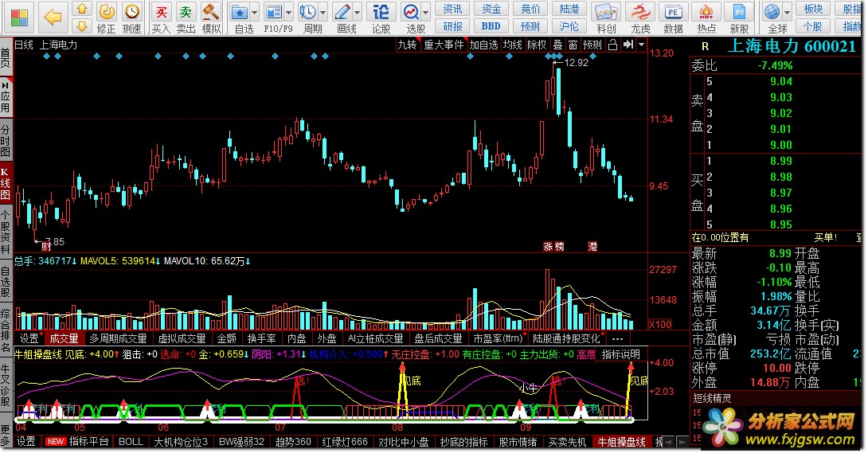Click the 涨榜 event marker on chart
This screenshot has width=868, height=453.
tap(553, 247)
